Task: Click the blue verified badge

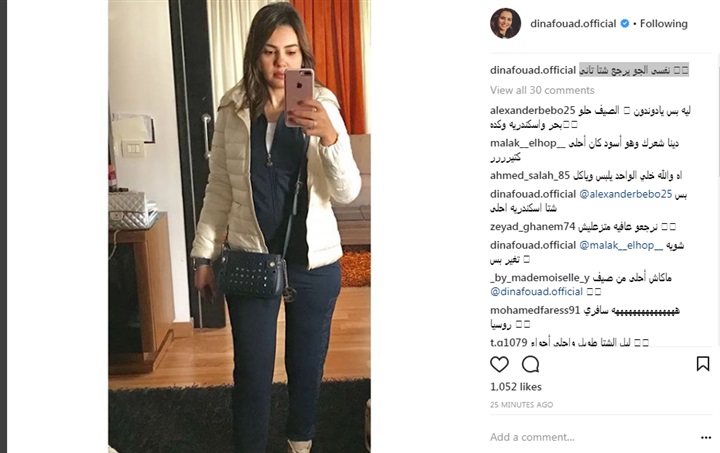Action: tap(624, 23)
